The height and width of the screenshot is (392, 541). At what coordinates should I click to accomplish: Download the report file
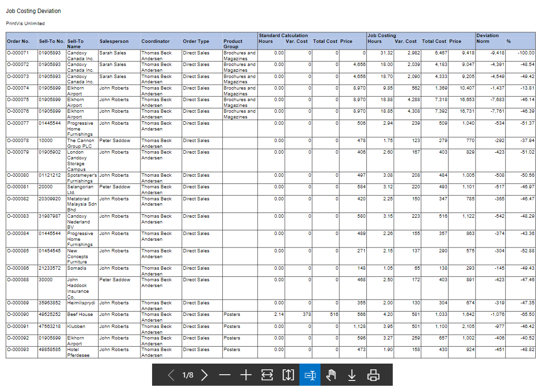pos(352,375)
